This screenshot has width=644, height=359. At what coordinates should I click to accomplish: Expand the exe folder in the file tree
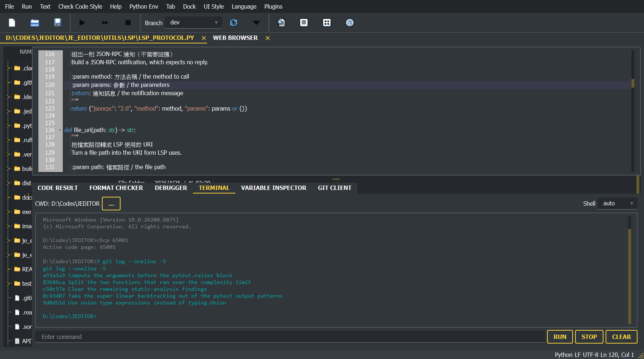coord(9,212)
